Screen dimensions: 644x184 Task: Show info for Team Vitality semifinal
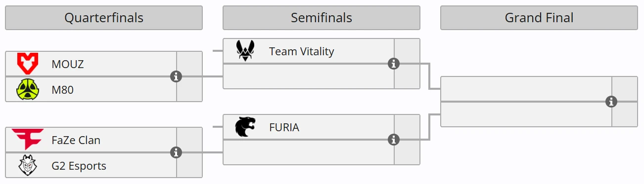[394, 64]
